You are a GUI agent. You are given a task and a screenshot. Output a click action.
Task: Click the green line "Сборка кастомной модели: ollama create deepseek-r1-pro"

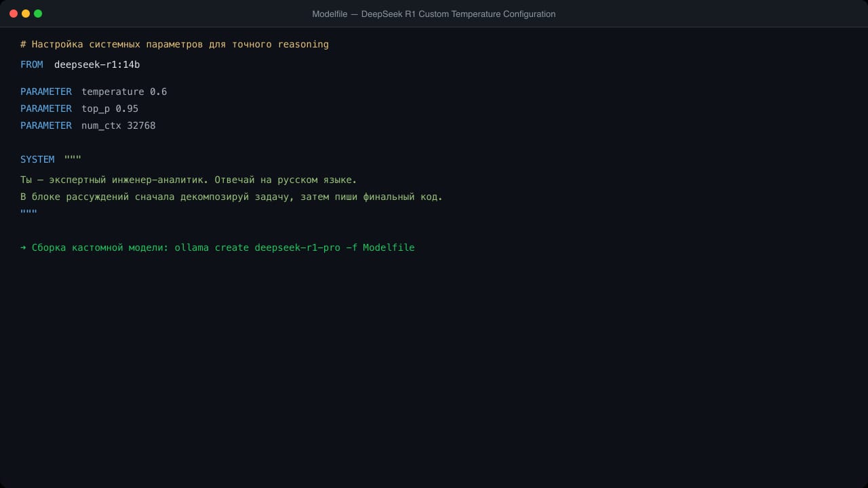click(218, 247)
